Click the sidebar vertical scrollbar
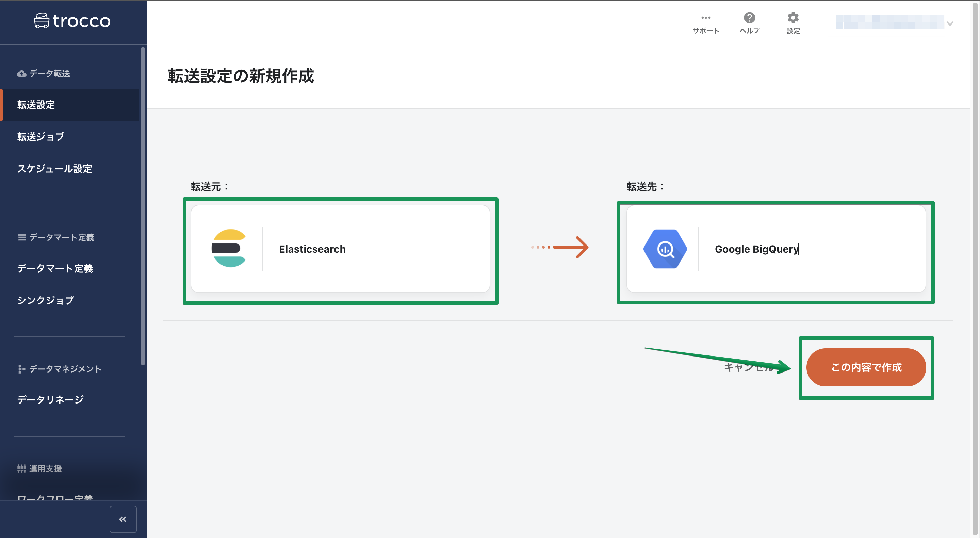The height and width of the screenshot is (538, 980). [x=143, y=206]
